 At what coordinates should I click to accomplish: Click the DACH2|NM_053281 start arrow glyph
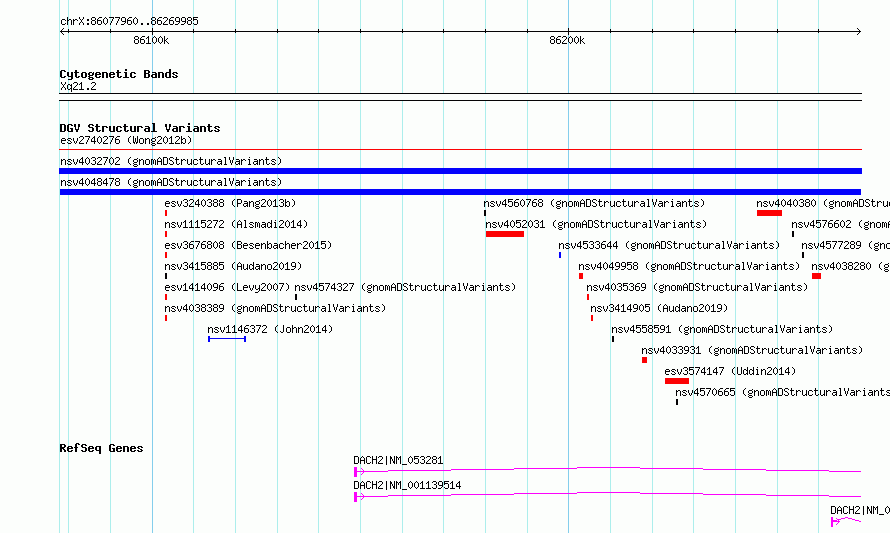pyautogui.click(x=359, y=472)
